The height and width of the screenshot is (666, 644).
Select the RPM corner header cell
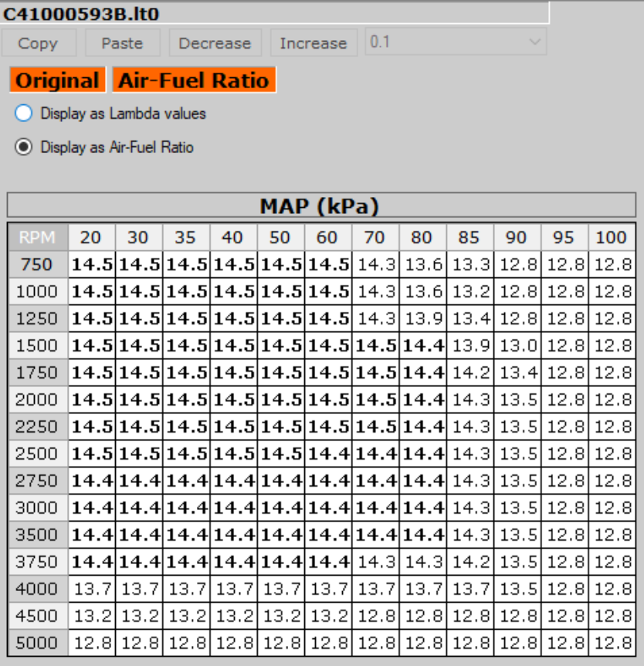pyautogui.click(x=37, y=237)
